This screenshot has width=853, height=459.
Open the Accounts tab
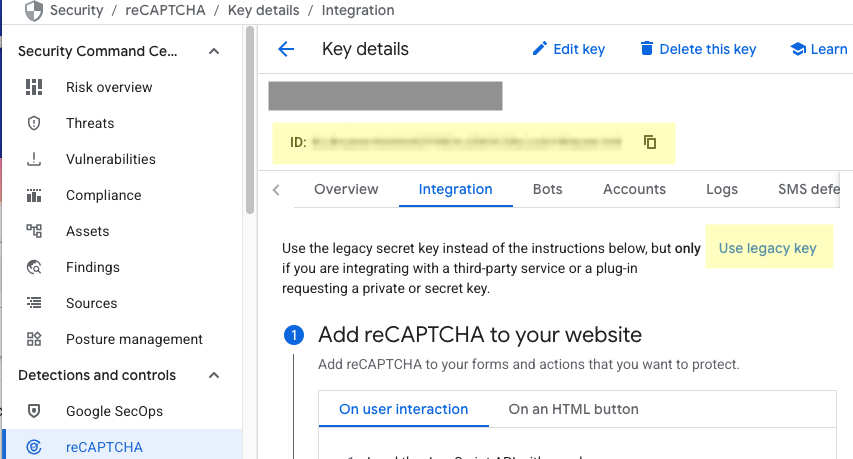(634, 189)
